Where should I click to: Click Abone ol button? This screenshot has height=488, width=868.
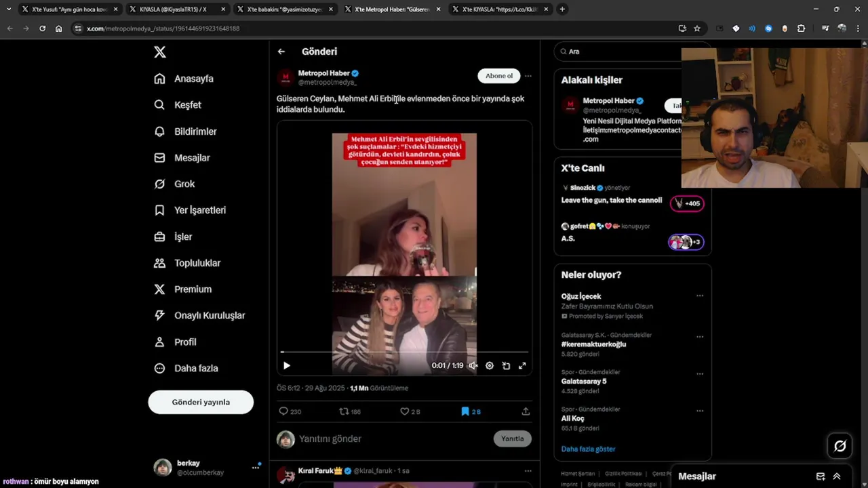point(499,76)
